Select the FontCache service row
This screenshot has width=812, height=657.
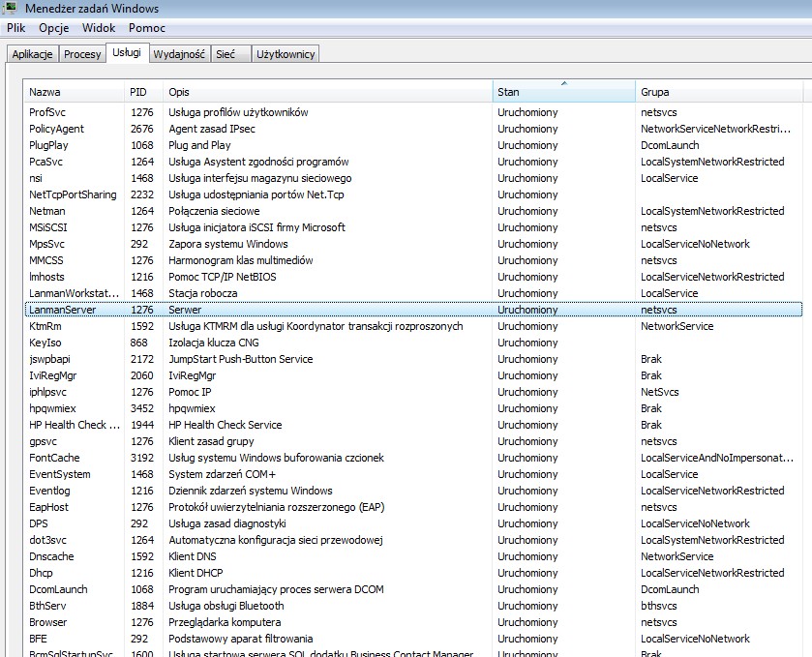(x=413, y=458)
